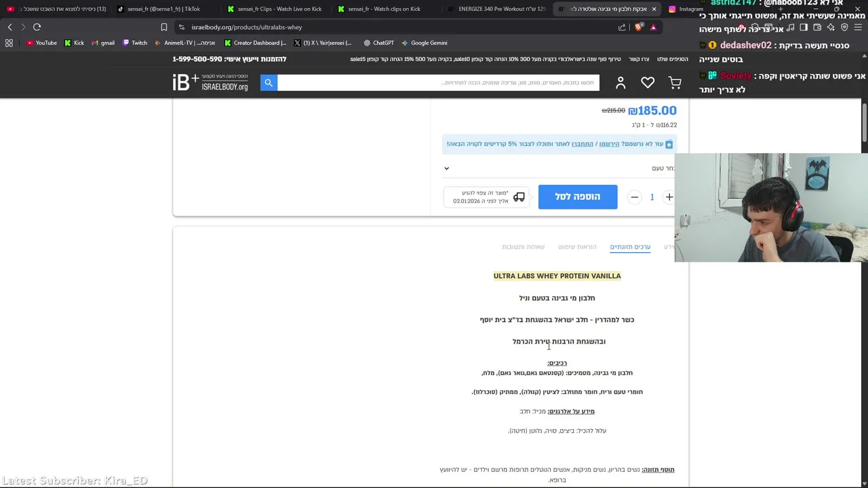Click the quantity value 1

652,197
